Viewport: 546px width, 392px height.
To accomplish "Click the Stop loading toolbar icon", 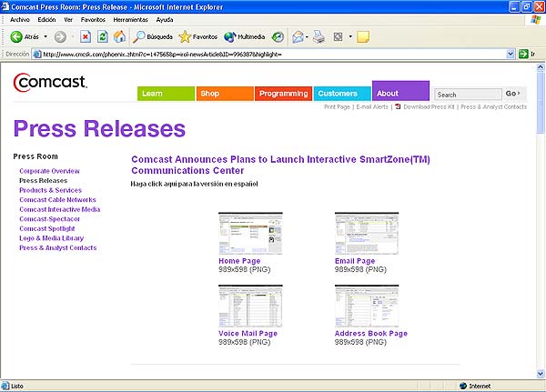I will click(x=86, y=37).
